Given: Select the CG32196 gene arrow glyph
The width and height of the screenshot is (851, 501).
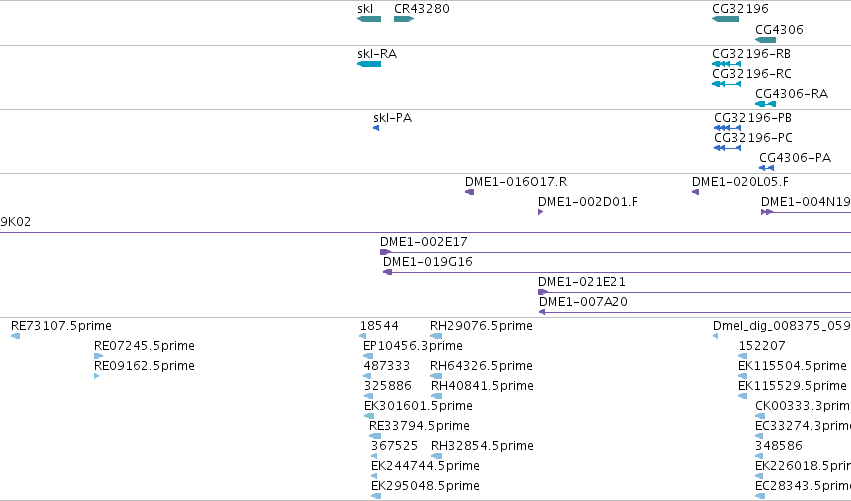Looking at the screenshot, I should (725, 19).
